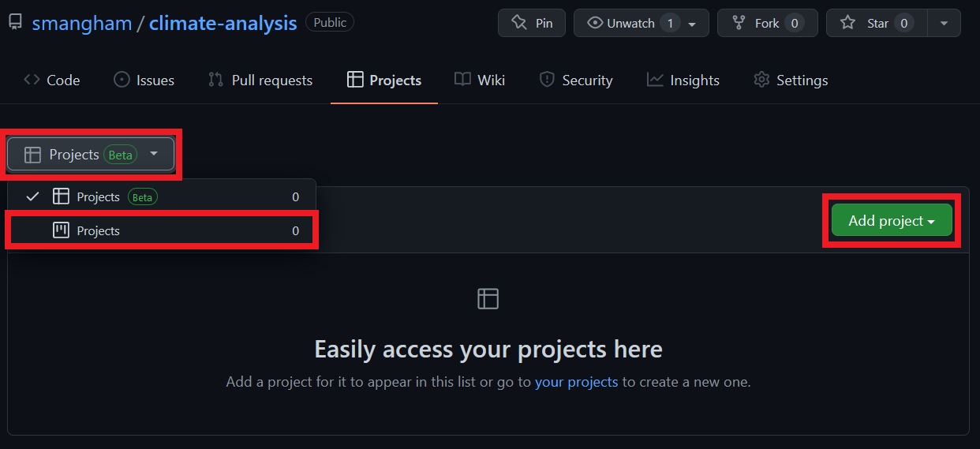Click the repository book icon beside smangham
This screenshot has height=449, width=980.
point(15,22)
